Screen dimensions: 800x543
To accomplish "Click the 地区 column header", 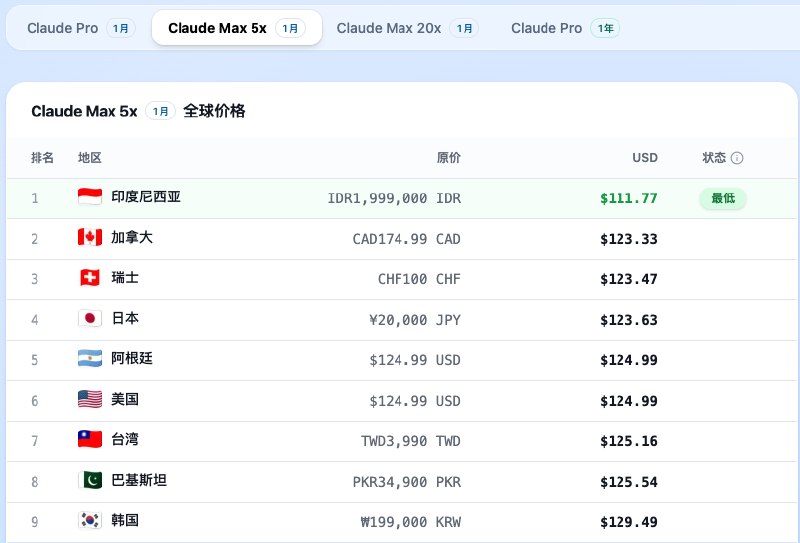I will pyautogui.click(x=90, y=158).
